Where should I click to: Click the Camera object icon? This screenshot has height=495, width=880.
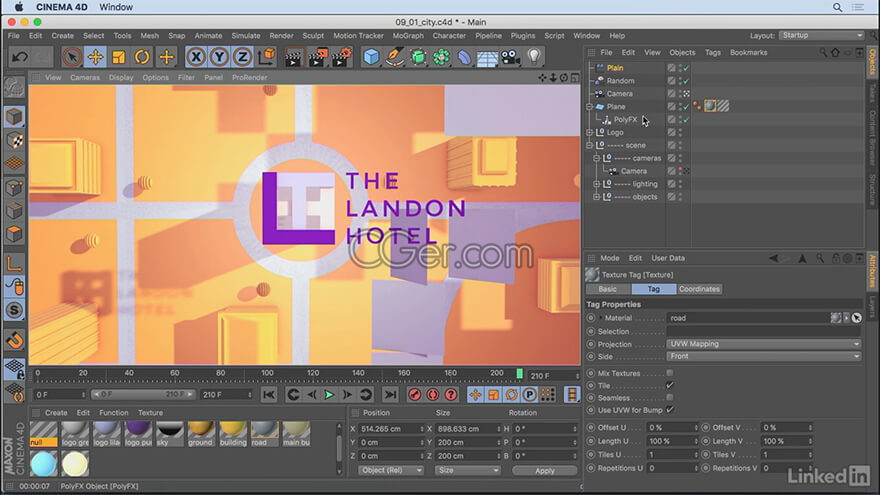tap(511, 57)
